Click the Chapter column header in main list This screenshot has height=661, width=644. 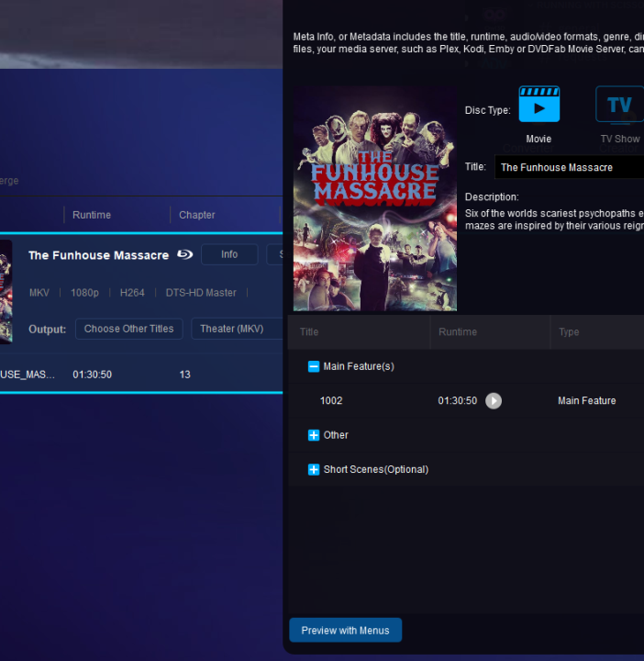196,215
